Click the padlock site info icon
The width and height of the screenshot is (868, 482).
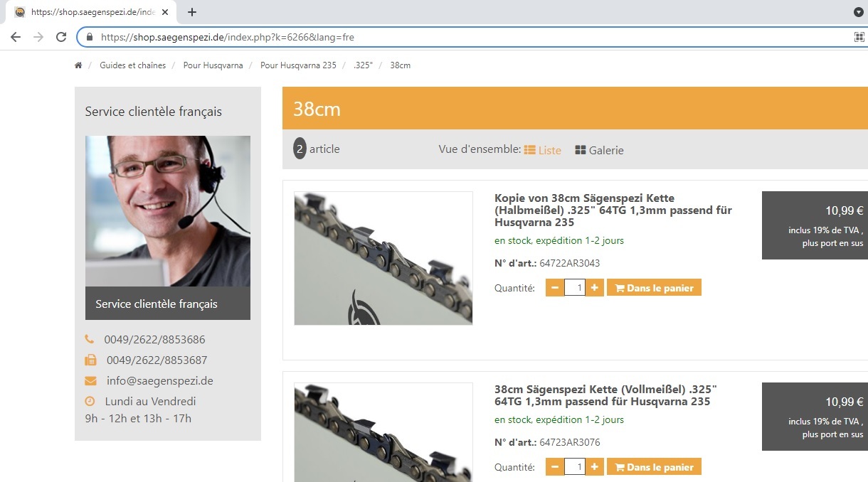(x=90, y=37)
